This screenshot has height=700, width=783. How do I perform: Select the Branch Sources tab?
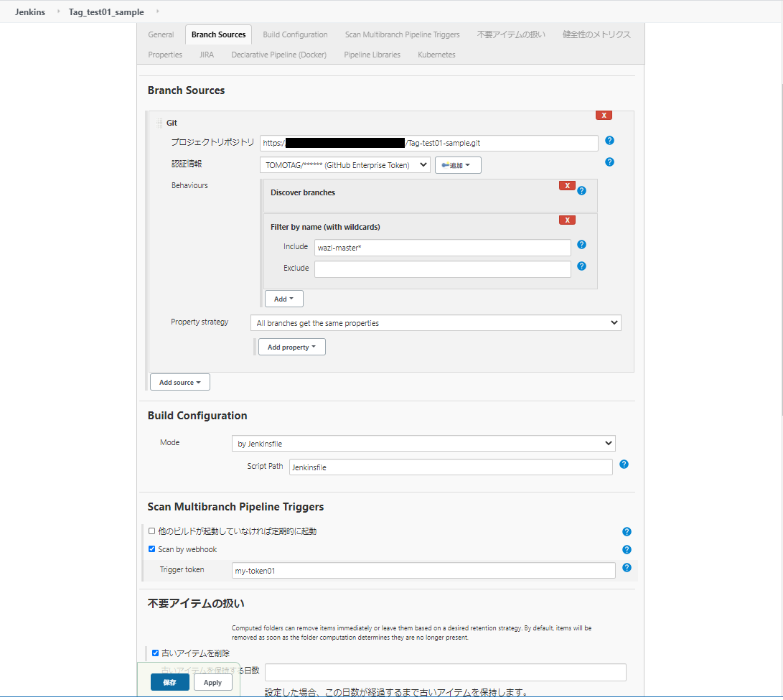tap(218, 34)
